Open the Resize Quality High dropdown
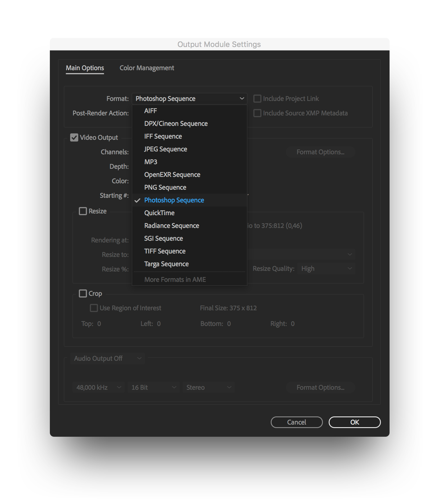440x504 pixels. (326, 269)
